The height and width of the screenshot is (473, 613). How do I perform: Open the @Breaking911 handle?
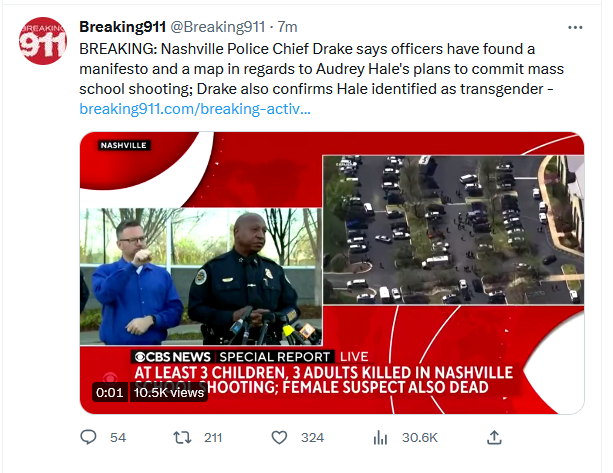pos(218,27)
